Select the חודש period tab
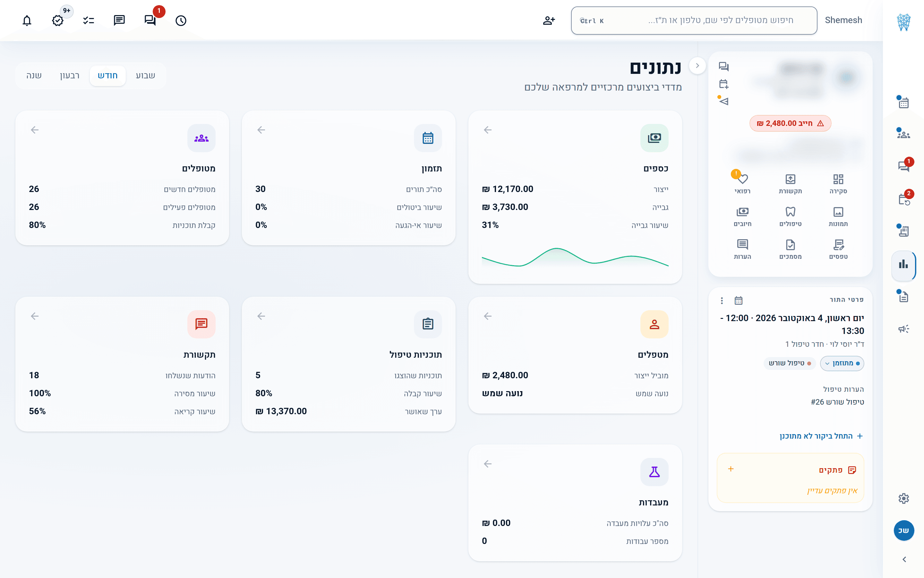This screenshot has height=578, width=924. coord(107,76)
